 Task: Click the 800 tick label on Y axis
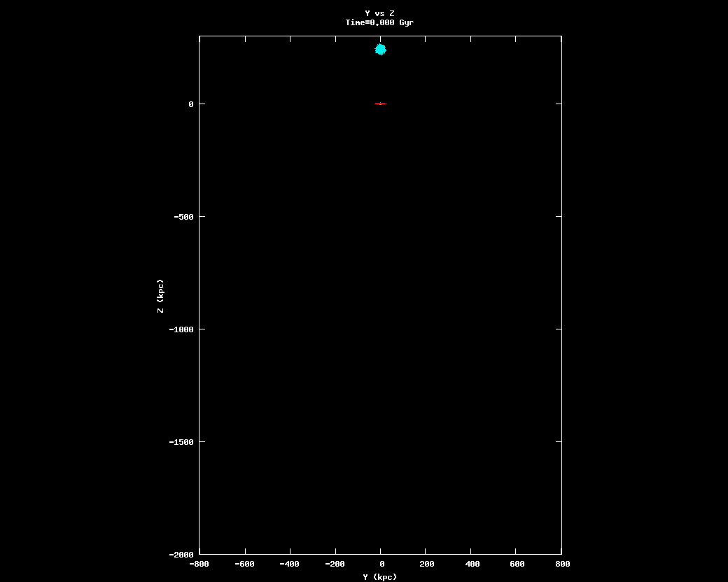pyautogui.click(x=562, y=564)
